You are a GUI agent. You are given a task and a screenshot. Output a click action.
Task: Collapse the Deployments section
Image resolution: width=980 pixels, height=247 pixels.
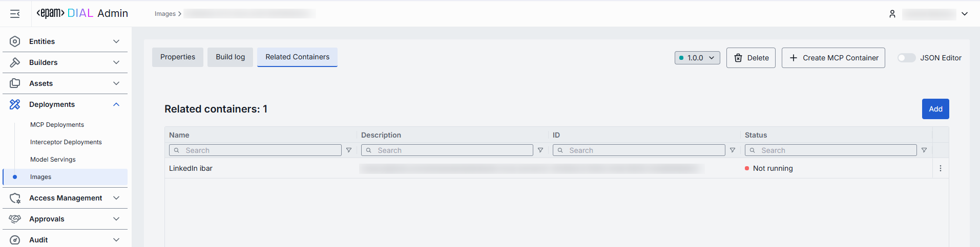pyautogui.click(x=116, y=104)
